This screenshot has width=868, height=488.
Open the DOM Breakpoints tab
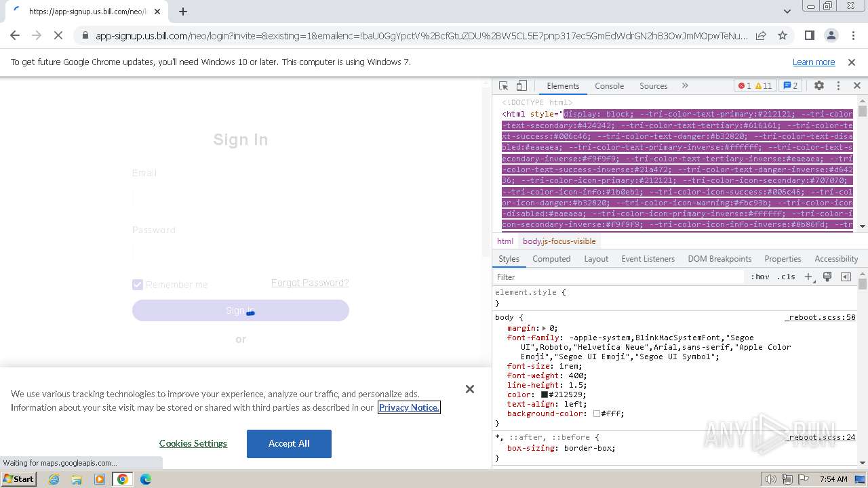coord(719,259)
